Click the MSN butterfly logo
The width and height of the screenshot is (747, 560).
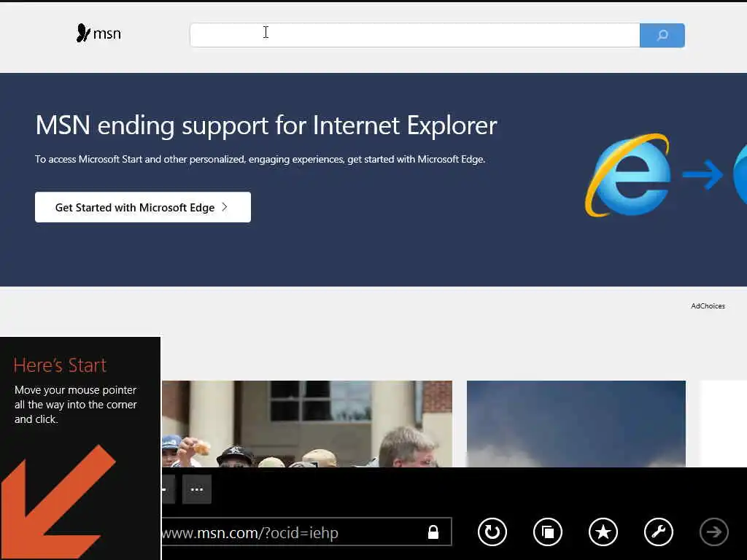pyautogui.click(x=98, y=34)
